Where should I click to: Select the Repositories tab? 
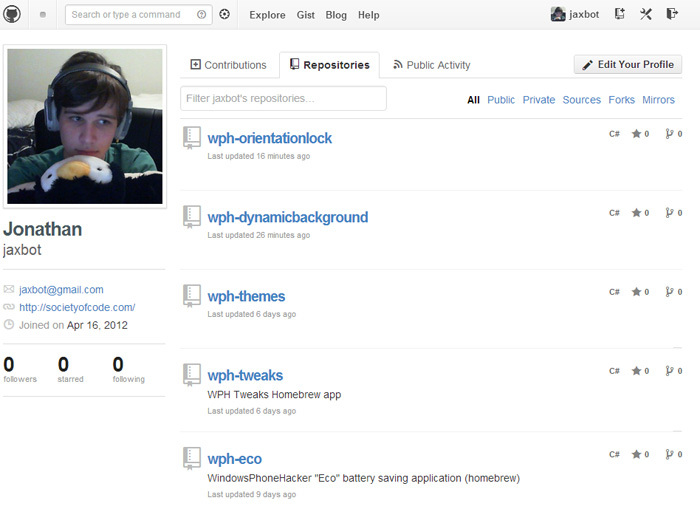[x=329, y=65]
